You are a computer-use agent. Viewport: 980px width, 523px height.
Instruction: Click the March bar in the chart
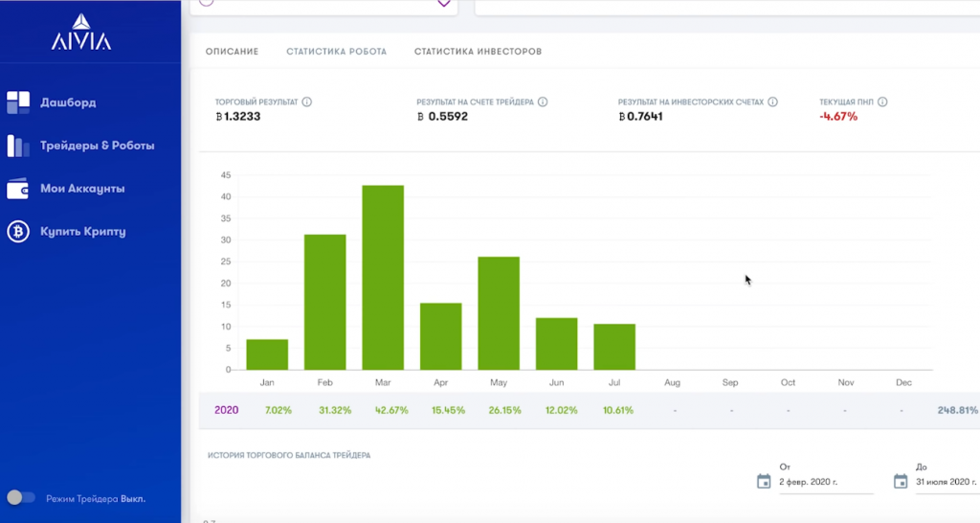click(x=383, y=278)
